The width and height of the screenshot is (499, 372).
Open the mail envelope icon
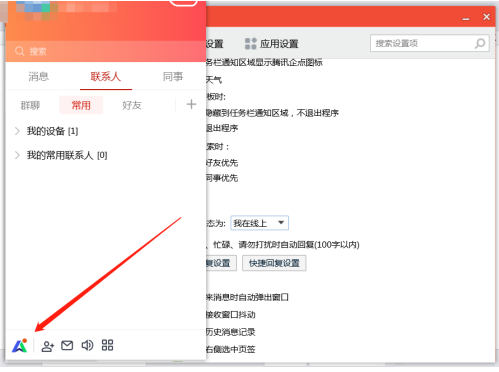67,346
